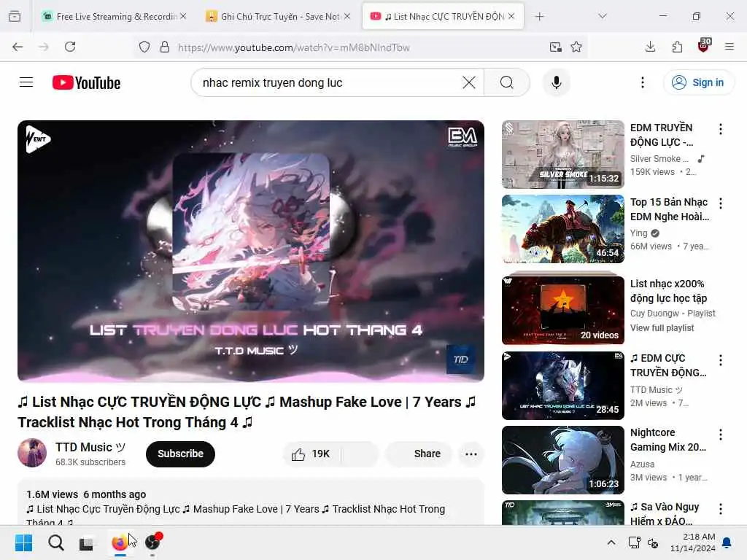
Task: Open the YouTube guide hamburger menu
Action: (x=26, y=82)
